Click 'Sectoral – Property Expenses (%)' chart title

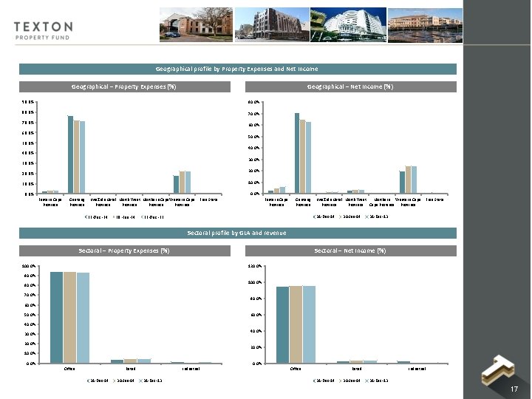click(x=125, y=250)
